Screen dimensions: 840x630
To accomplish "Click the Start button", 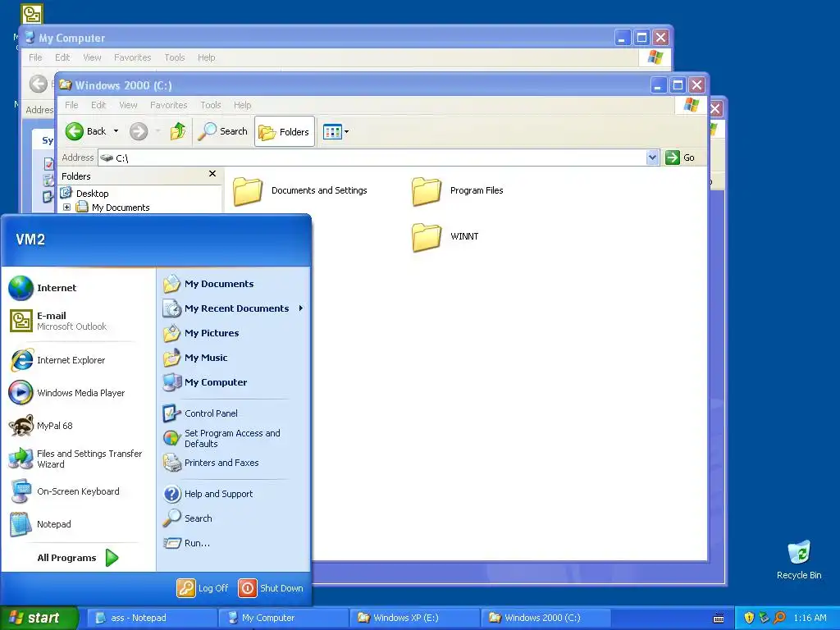I will [39, 618].
